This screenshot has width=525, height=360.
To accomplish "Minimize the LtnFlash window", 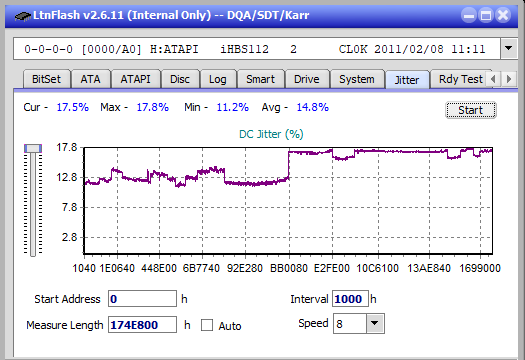I will 469,15.
